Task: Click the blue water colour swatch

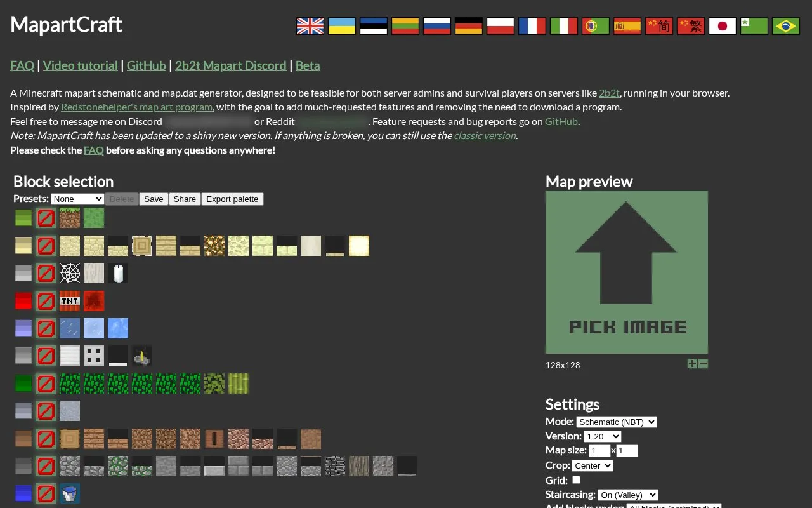Action: pos(23,493)
